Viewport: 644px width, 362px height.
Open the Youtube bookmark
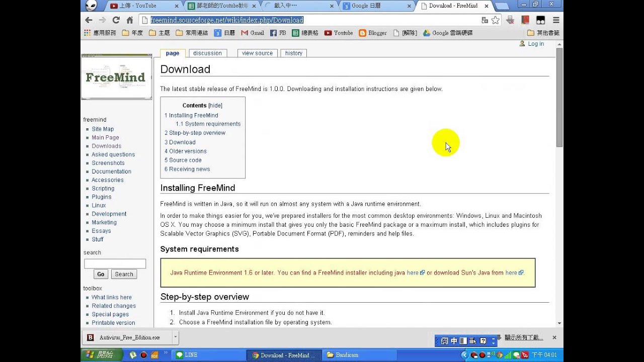[x=339, y=33]
